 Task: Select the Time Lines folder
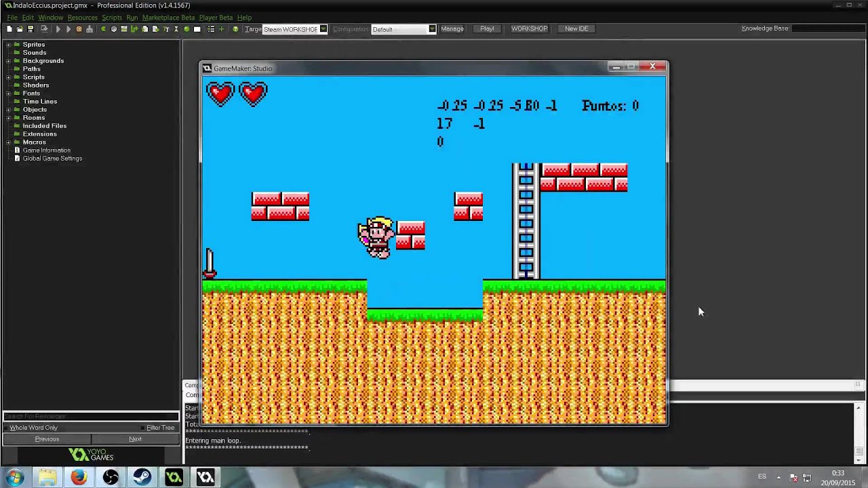(40, 102)
